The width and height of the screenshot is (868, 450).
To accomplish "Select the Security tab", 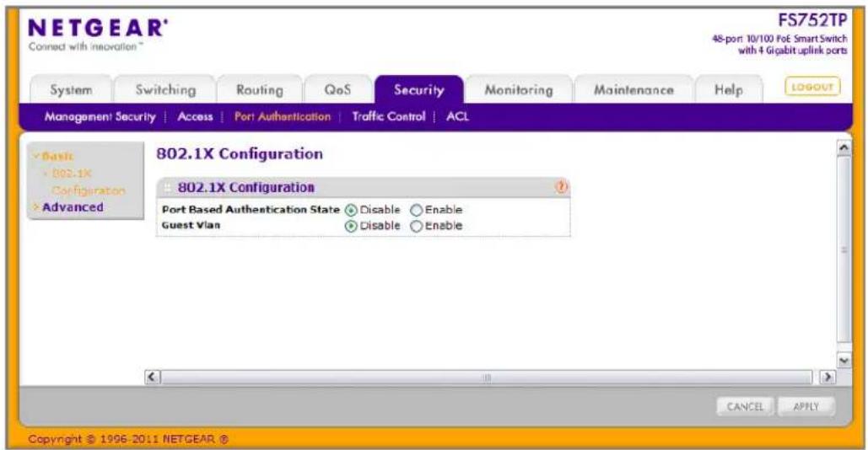I will coord(419,90).
